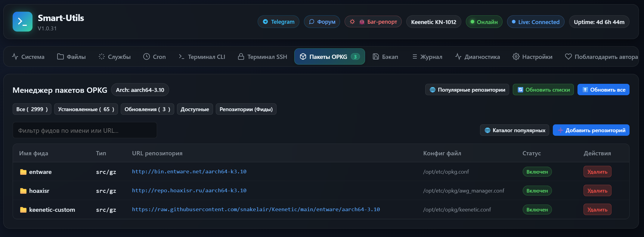Open the Telegram link badge
Screen dimensions: 644x237
click(x=278, y=22)
